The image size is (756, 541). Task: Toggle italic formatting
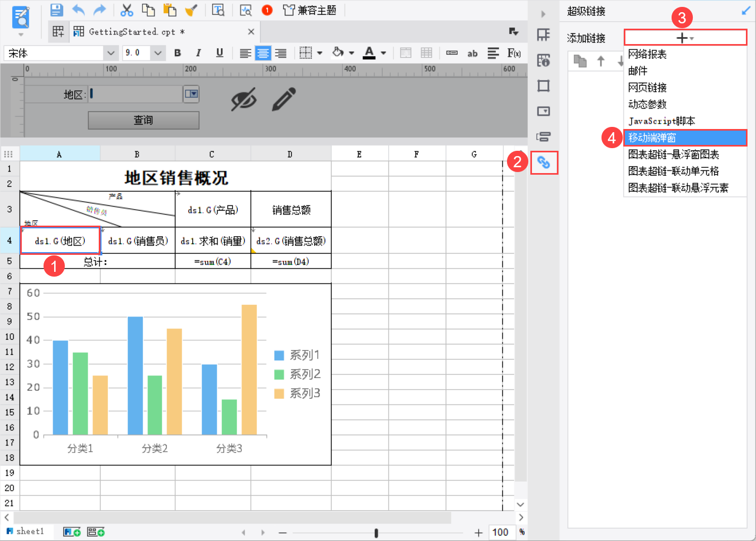(198, 53)
